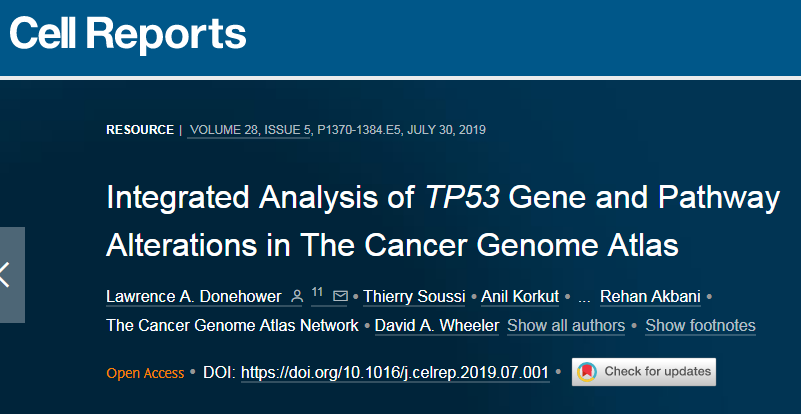Open author David A. Wheeler

(437, 326)
